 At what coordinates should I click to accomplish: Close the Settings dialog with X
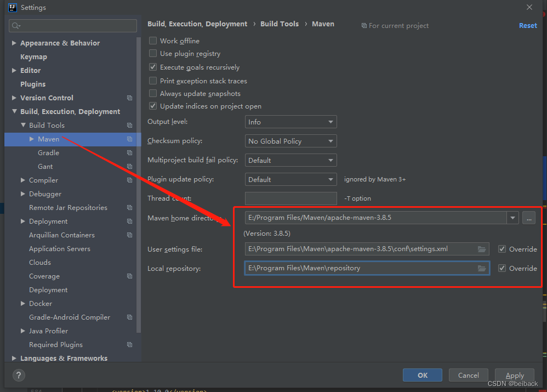click(529, 7)
